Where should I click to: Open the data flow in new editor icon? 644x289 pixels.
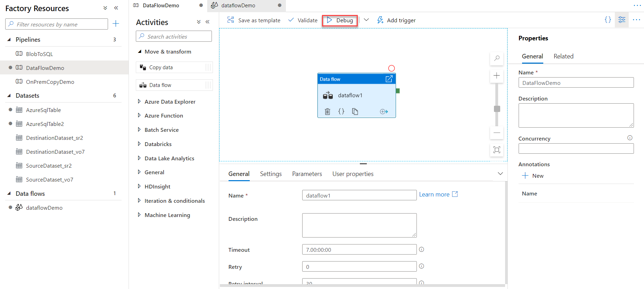pyautogui.click(x=389, y=79)
